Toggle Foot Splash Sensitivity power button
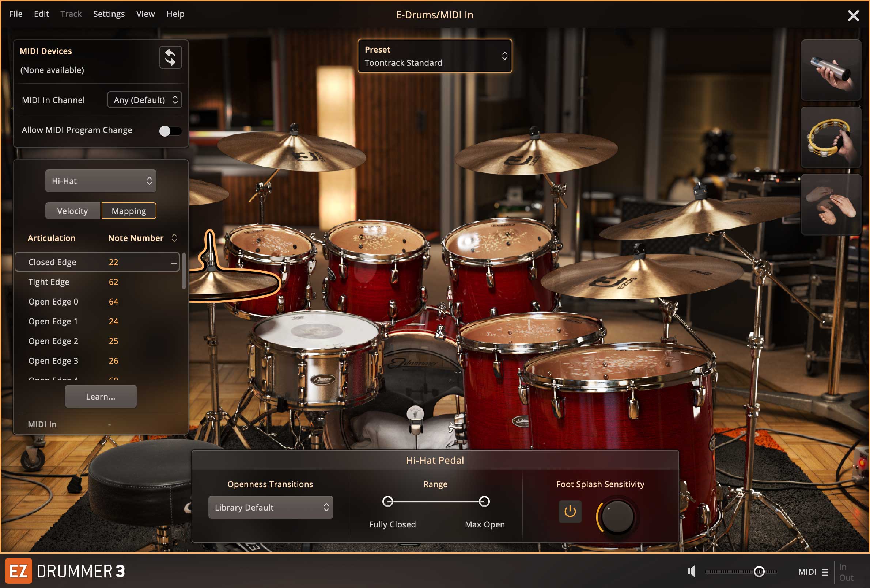The height and width of the screenshot is (588, 870). pos(570,511)
